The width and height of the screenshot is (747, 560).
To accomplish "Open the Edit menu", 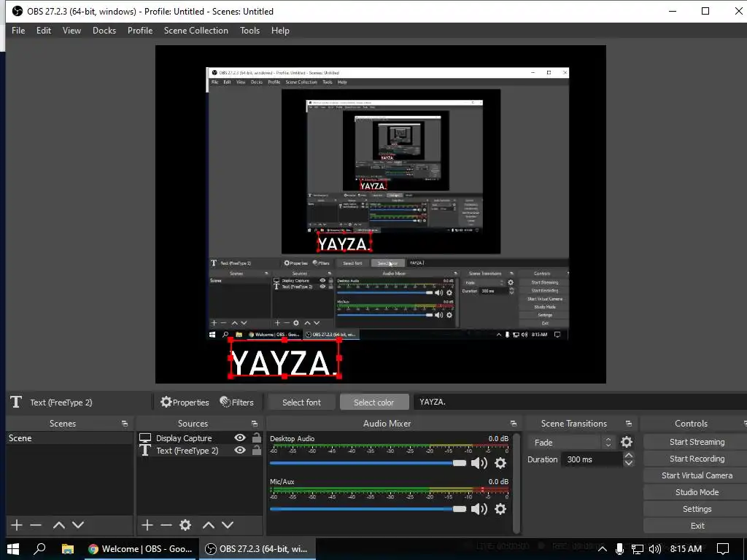I will pos(43,31).
